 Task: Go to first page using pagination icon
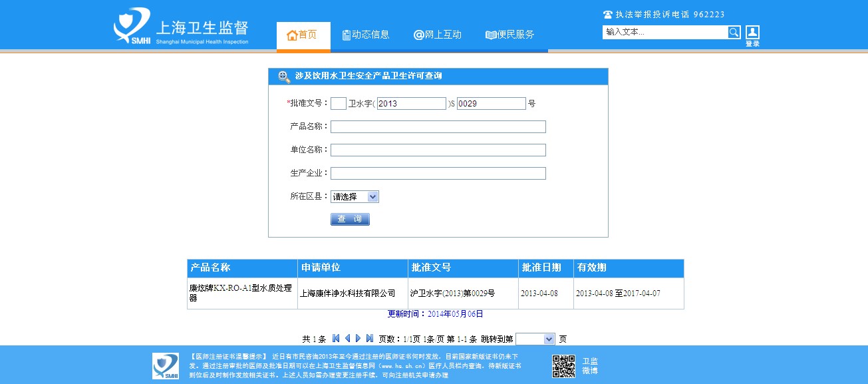(336, 339)
